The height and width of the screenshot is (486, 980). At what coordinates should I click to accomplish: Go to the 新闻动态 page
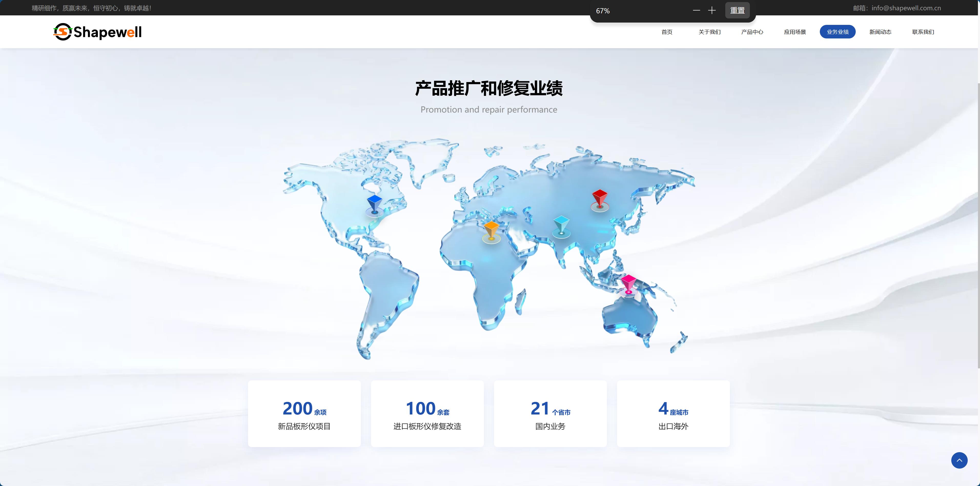(x=880, y=32)
